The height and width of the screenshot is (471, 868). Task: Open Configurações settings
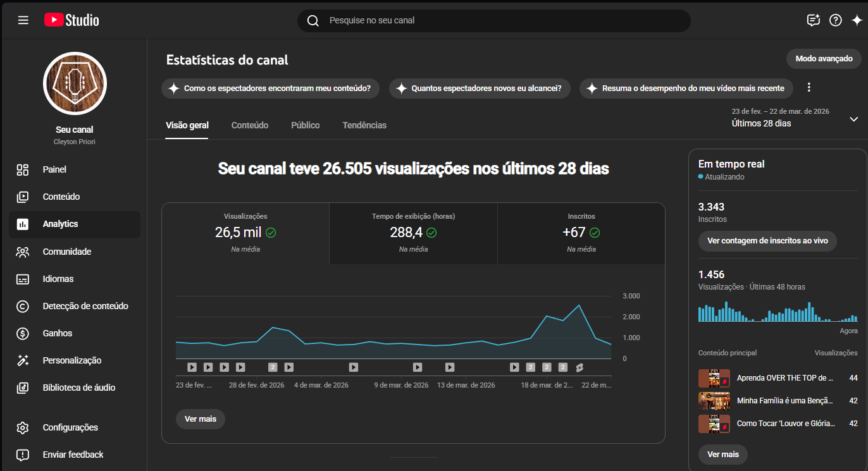(x=70, y=427)
